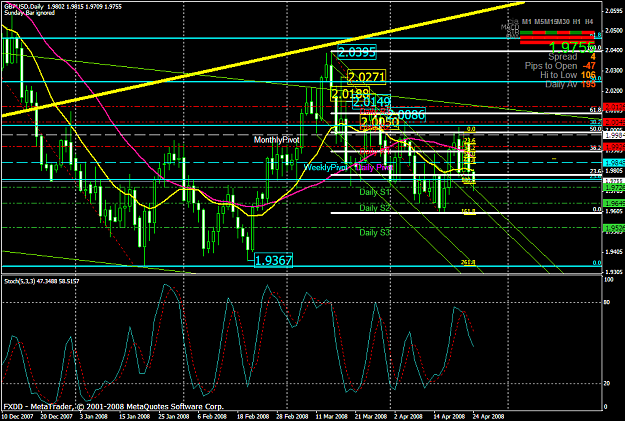The width and height of the screenshot is (625, 421).
Task: Click the large green 1.9755 price readout
Action: 571,47
